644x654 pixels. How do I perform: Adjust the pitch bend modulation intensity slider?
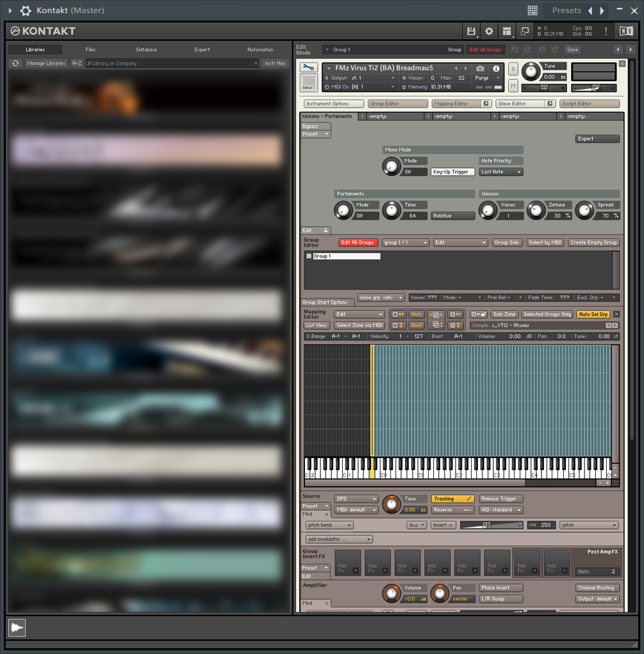[491, 525]
